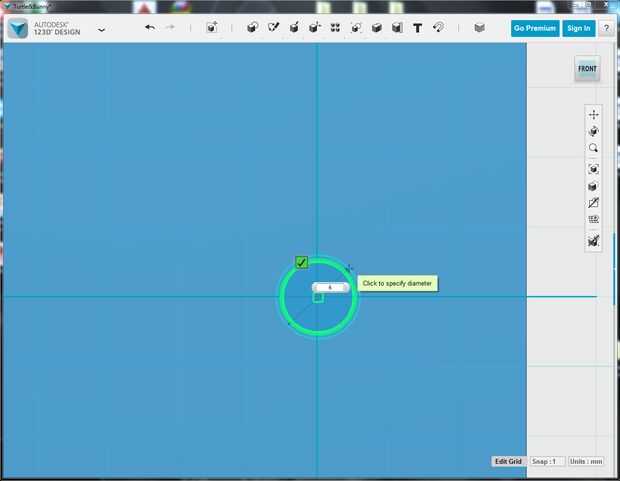Open the Grouping tools menu
Image resolution: width=620 pixels, height=481 pixels.
(x=356, y=27)
